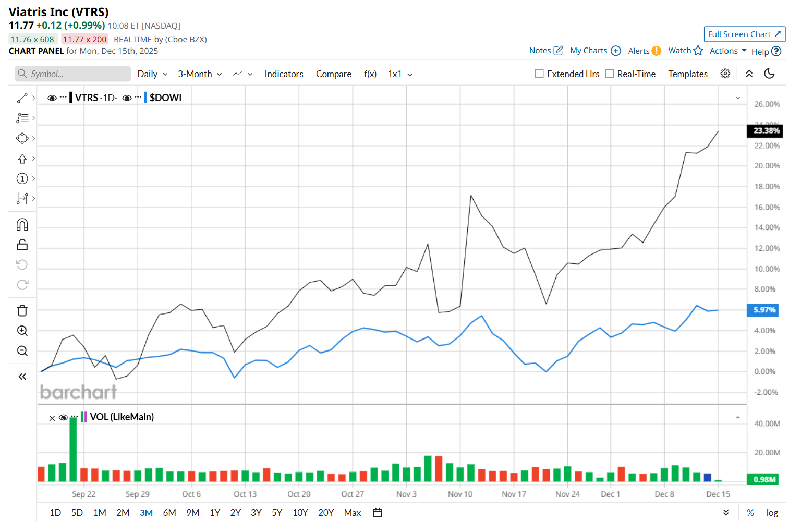Open the 3-Month period dropdown
This screenshot has height=532, width=801.
point(200,74)
